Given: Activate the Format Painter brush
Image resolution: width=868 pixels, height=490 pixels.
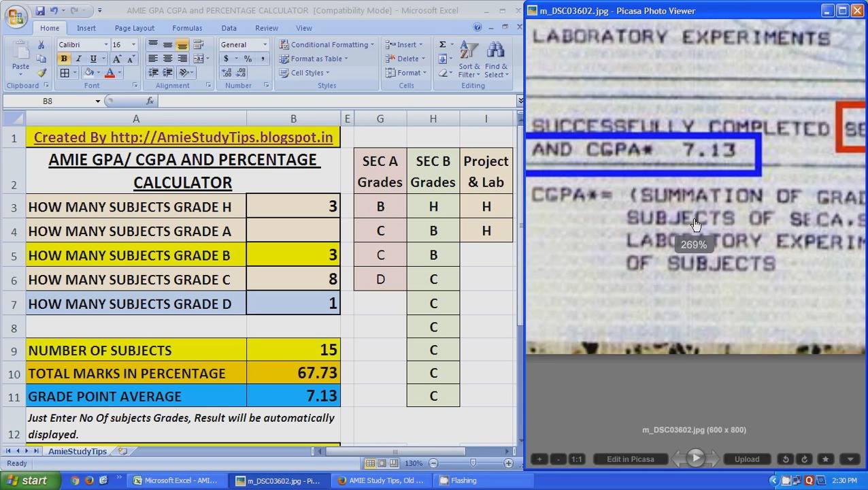Looking at the screenshot, I should pyautogui.click(x=41, y=73).
